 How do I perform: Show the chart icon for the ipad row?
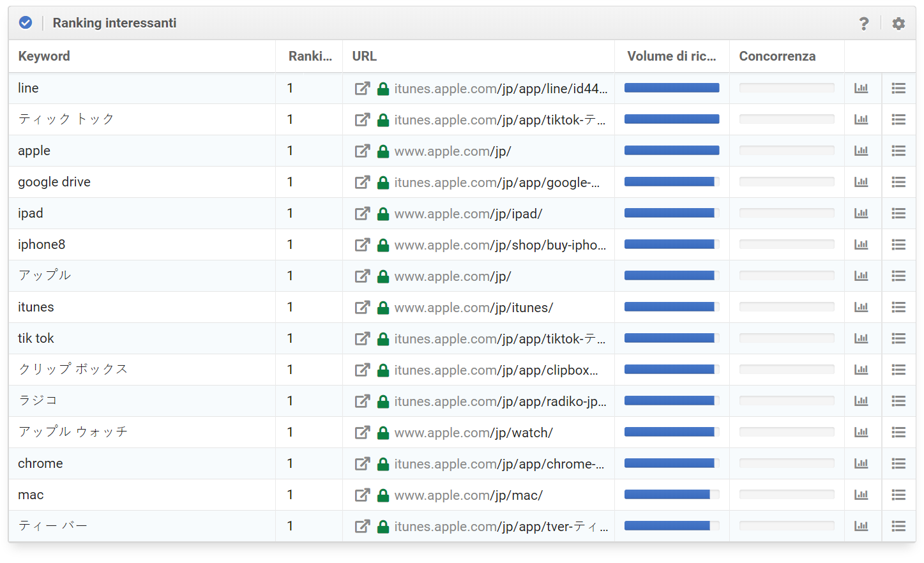pos(861,213)
